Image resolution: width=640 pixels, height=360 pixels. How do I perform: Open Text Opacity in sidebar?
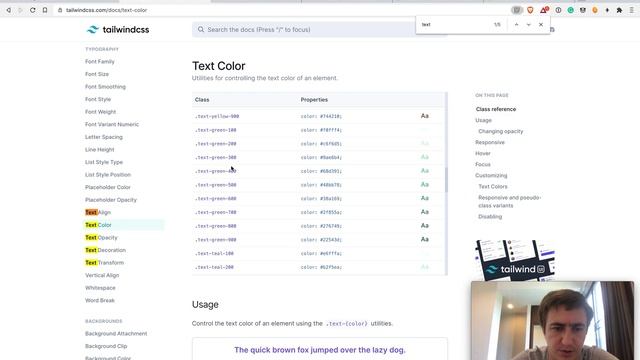[x=101, y=238]
